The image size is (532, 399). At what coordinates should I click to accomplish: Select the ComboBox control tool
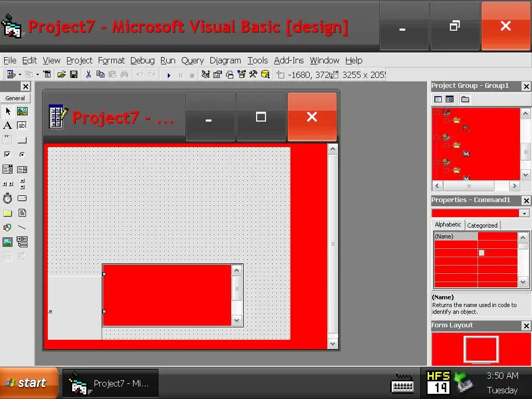[7, 169]
